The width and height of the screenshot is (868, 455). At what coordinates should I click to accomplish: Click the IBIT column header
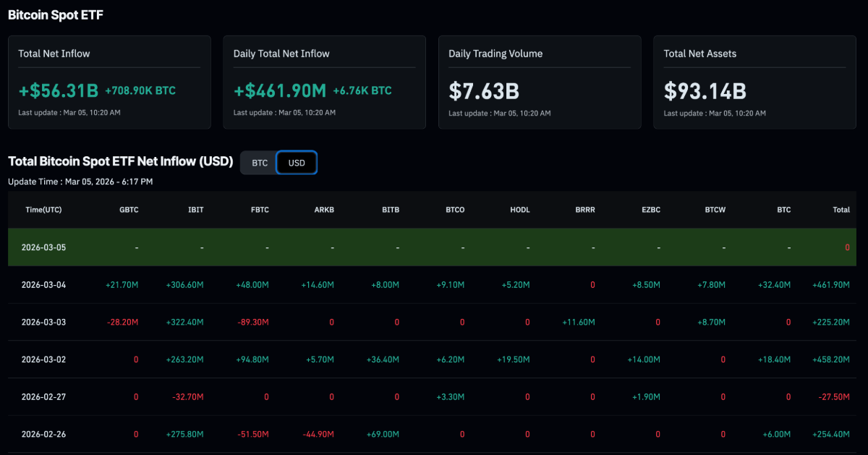click(195, 210)
